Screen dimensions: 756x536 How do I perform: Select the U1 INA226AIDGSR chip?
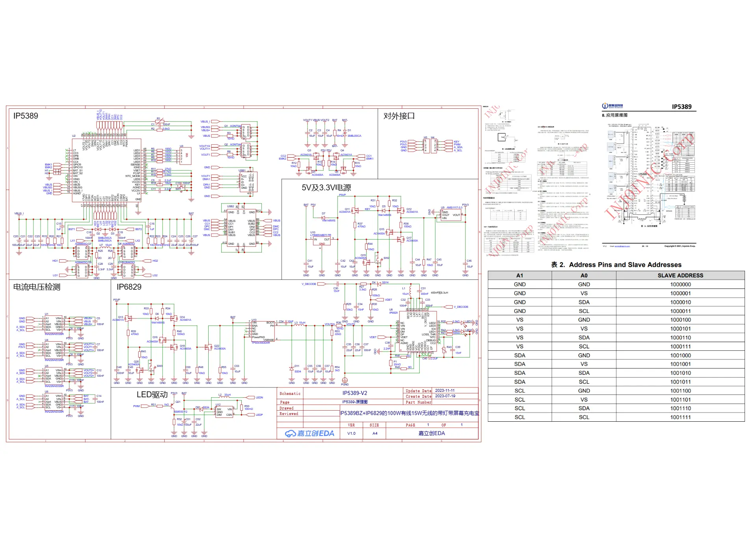(54, 324)
